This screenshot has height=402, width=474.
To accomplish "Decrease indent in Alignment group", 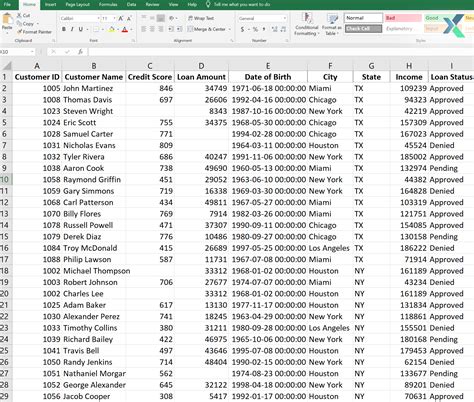I will click(171, 29).
